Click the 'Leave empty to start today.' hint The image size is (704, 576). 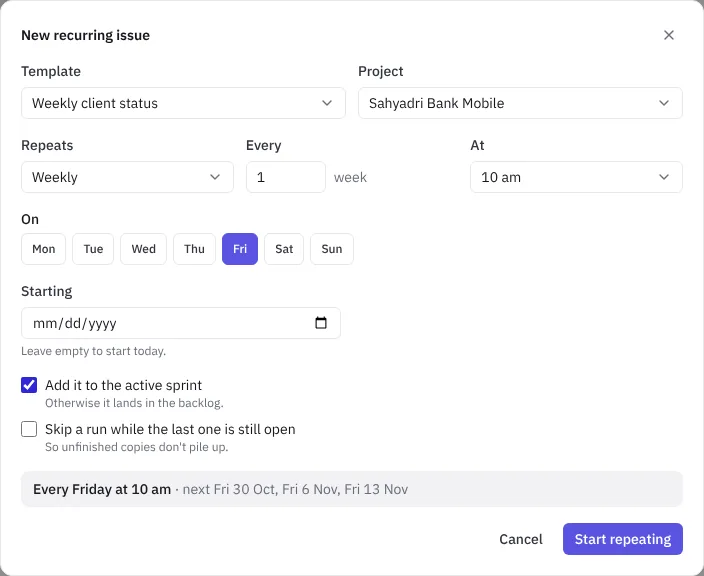(x=93, y=351)
